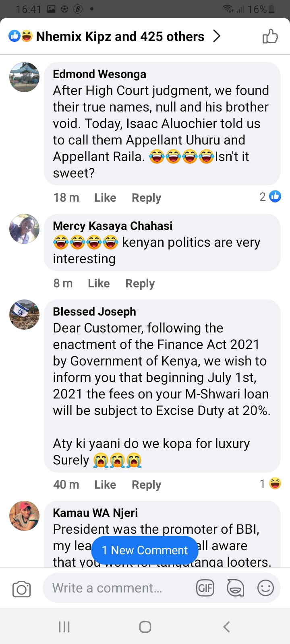The width and height of the screenshot is (290, 644).
Task: Like Edmond Wesonga's comment
Action: tap(105, 198)
